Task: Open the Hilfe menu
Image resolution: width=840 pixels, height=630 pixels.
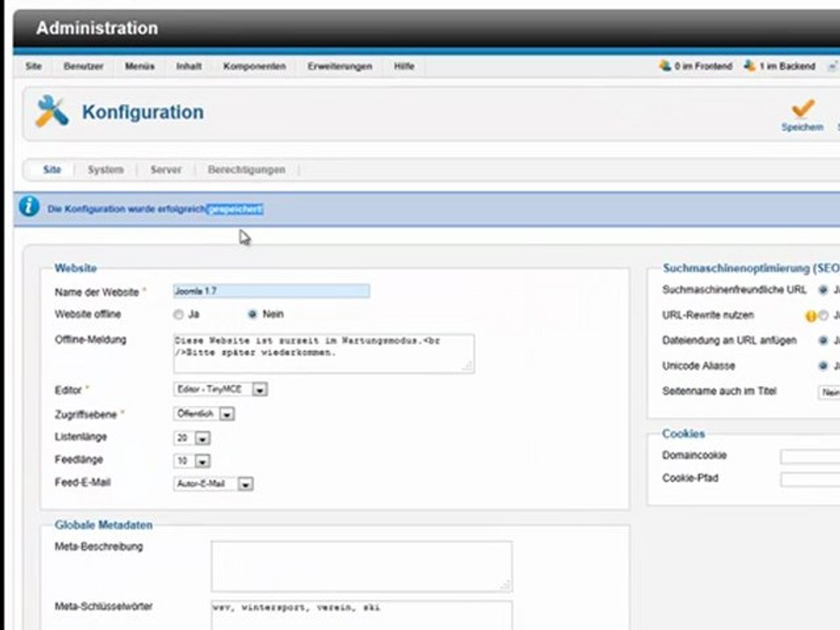Action: (x=404, y=66)
